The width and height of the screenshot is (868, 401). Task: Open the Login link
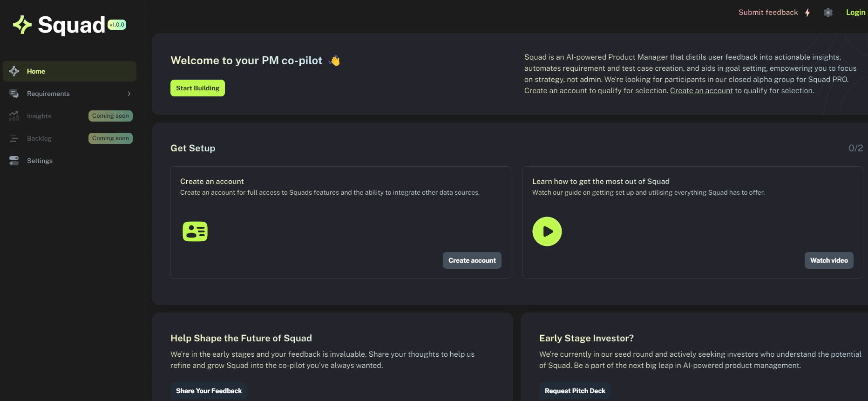tap(855, 13)
